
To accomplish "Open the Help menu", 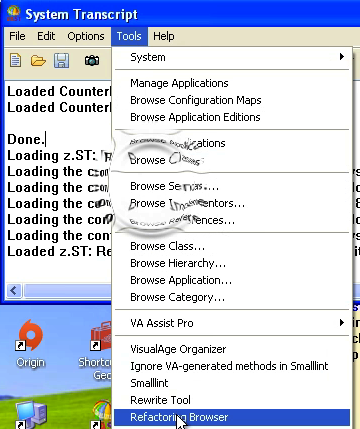I will coord(163,36).
